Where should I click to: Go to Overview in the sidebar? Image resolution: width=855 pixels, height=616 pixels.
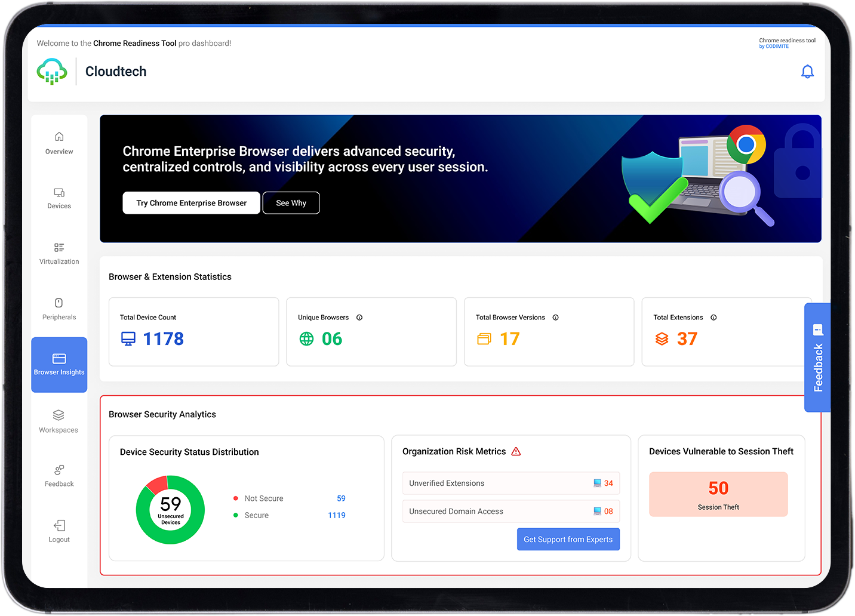coord(59,143)
